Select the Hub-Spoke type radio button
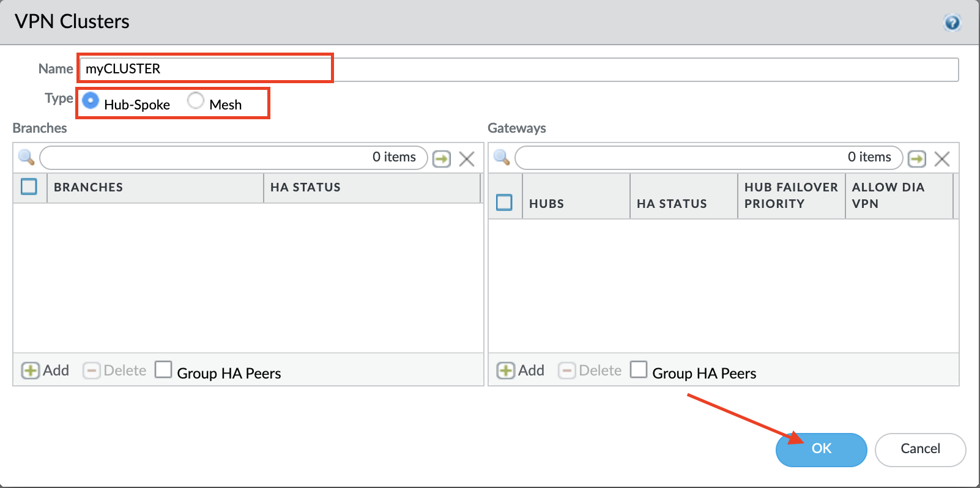This screenshot has height=488, width=980. 91,100
